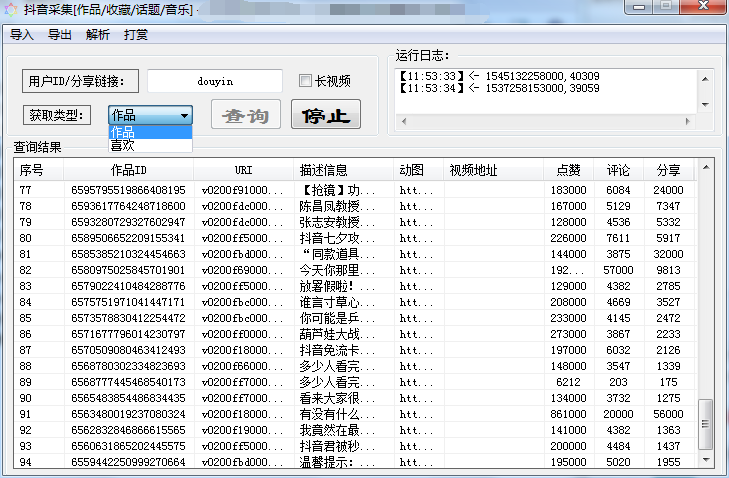729x478 pixels.
Task: Click the results table scroll up arrow
Action: pos(706,167)
